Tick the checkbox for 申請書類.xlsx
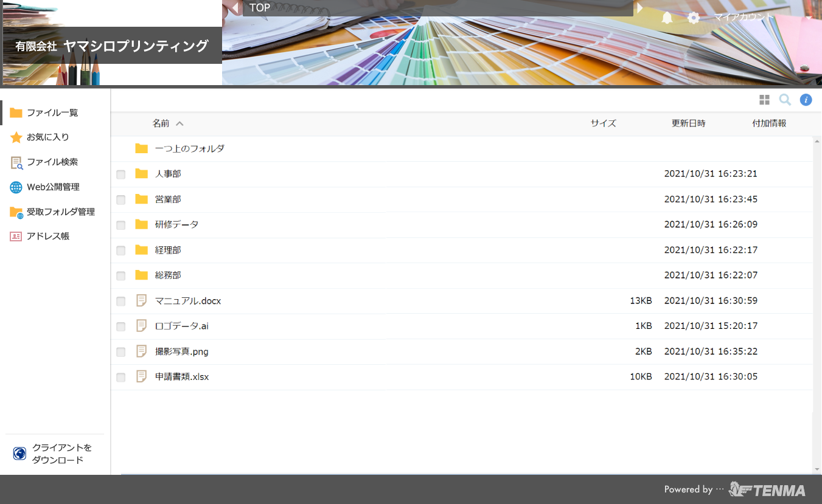The image size is (822, 504). pos(121,378)
